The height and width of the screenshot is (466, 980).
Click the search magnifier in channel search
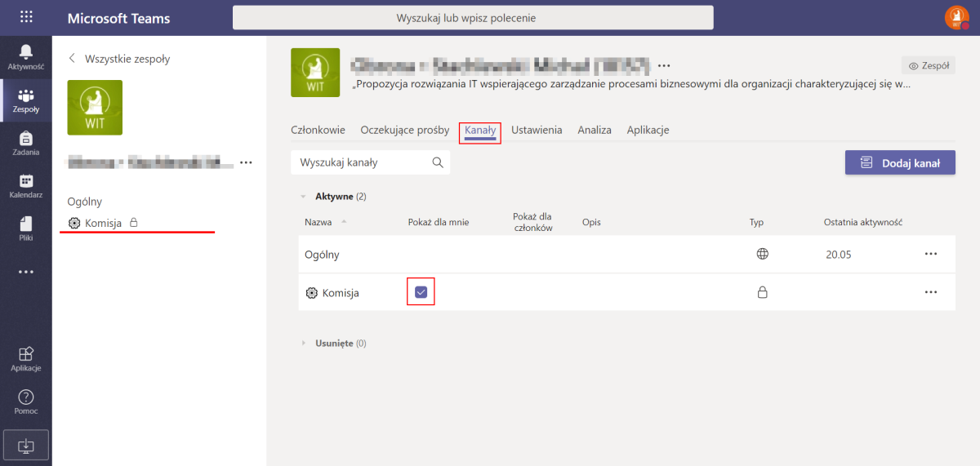coord(438,162)
